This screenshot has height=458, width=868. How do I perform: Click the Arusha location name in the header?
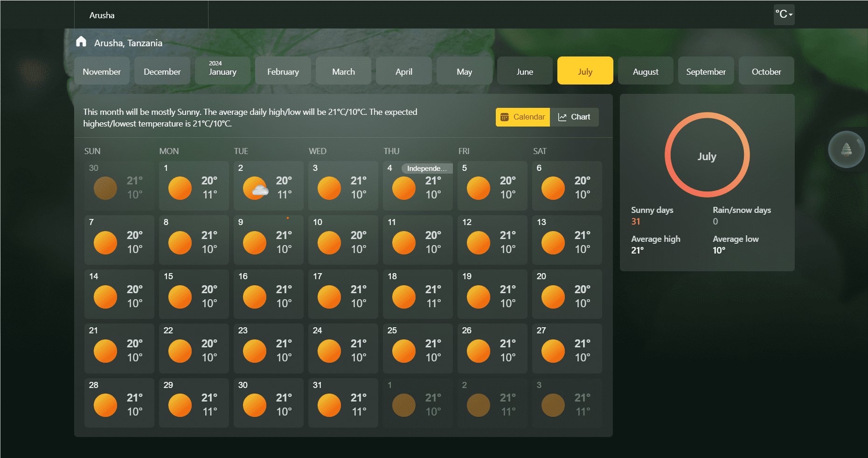click(101, 14)
